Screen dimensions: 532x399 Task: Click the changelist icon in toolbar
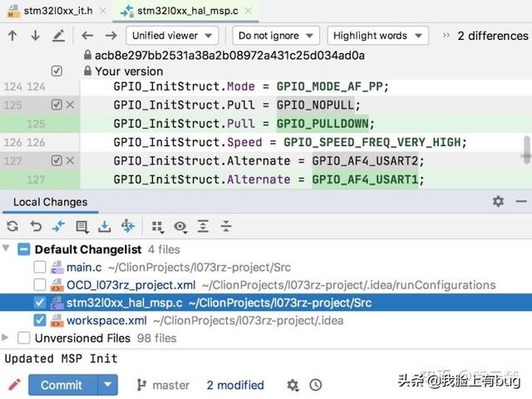[82, 227]
